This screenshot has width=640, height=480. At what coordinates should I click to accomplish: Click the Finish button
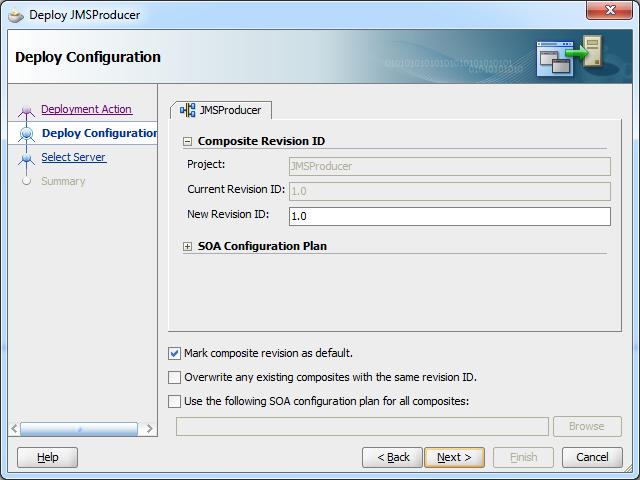(523, 457)
